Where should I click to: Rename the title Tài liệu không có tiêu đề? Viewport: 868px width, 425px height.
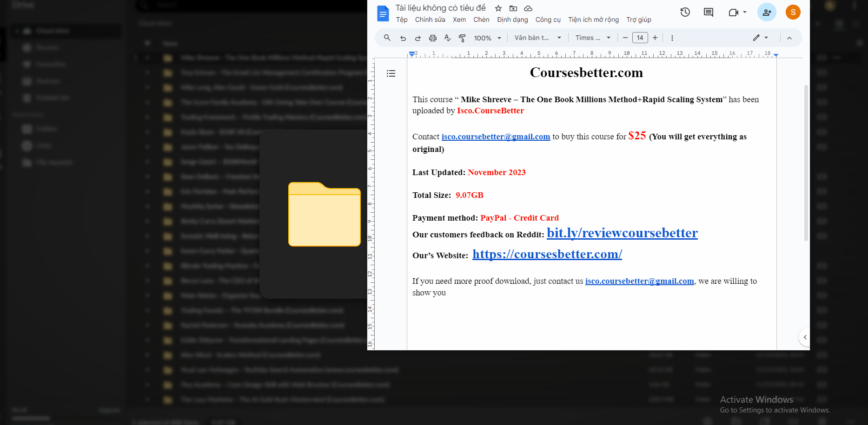click(441, 8)
